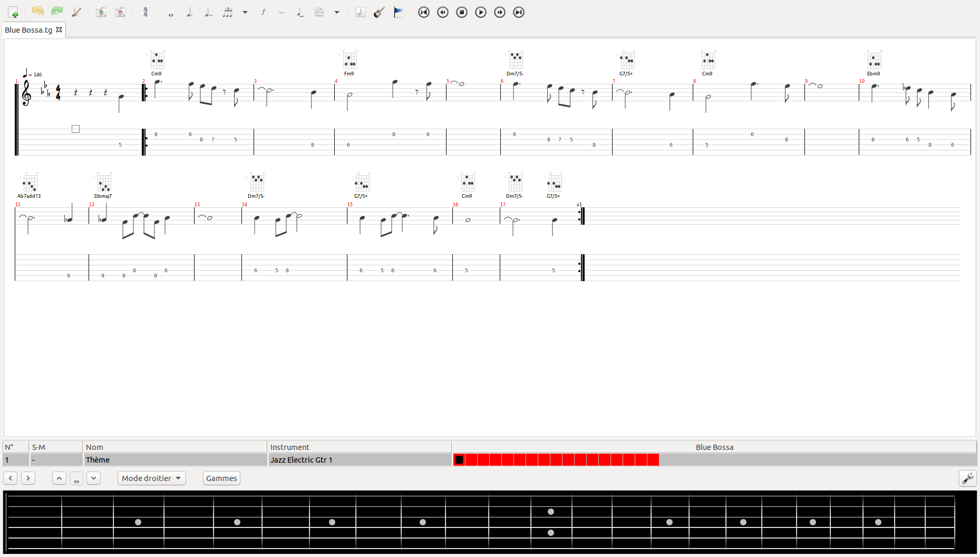This screenshot has width=980, height=557.
Task: Click the remove track icon
Action: coord(120,12)
